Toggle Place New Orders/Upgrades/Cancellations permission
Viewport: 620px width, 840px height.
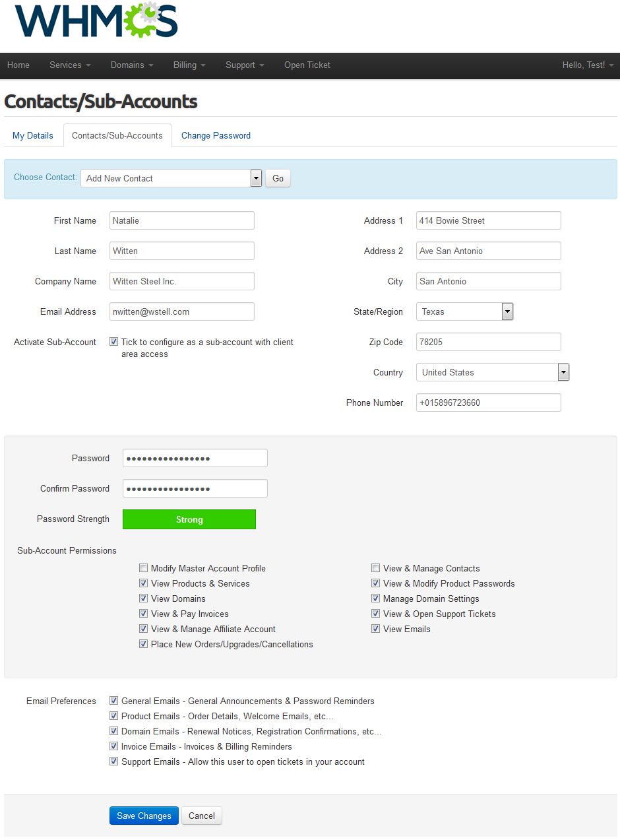tap(143, 644)
